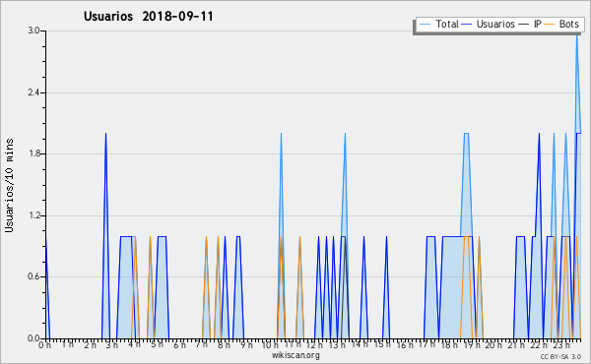Click the 3 h x-axis label
The image size is (591, 364).
(x=111, y=344)
